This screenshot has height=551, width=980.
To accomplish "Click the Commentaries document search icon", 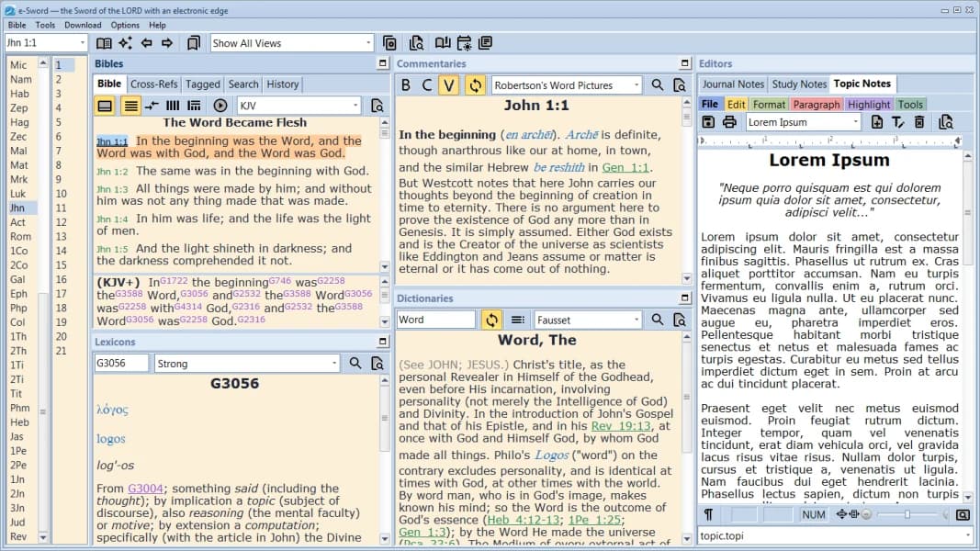I will [x=680, y=85].
